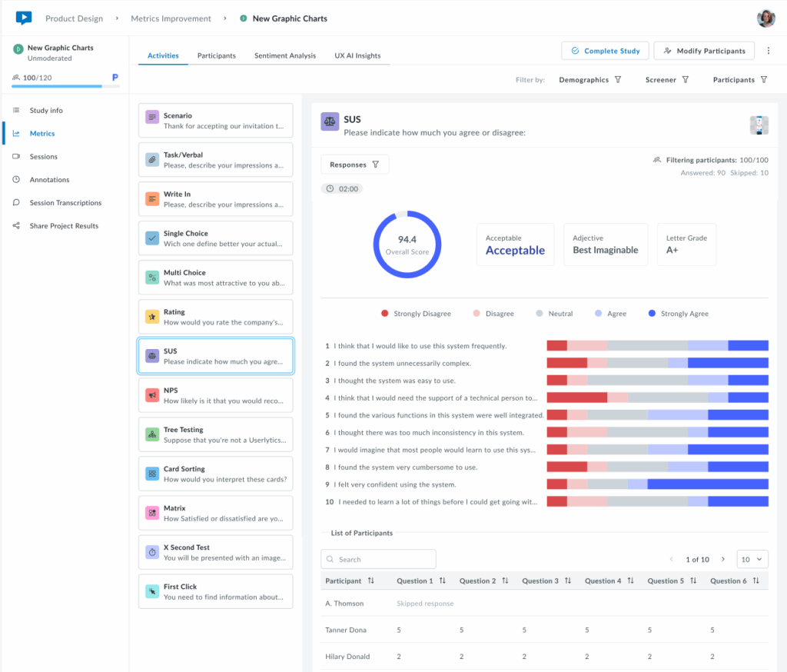This screenshot has height=672, width=787.
Task: Open the UX AI Insights tab
Action: pos(357,55)
